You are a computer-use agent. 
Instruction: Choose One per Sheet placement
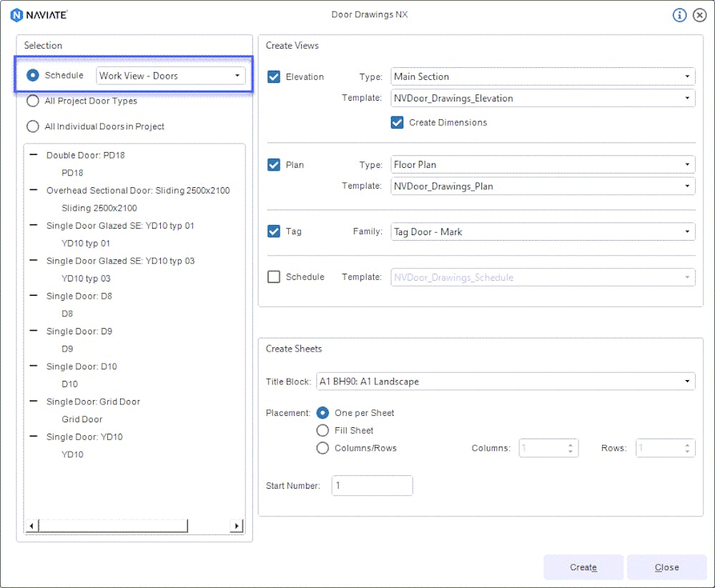(322, 413)
